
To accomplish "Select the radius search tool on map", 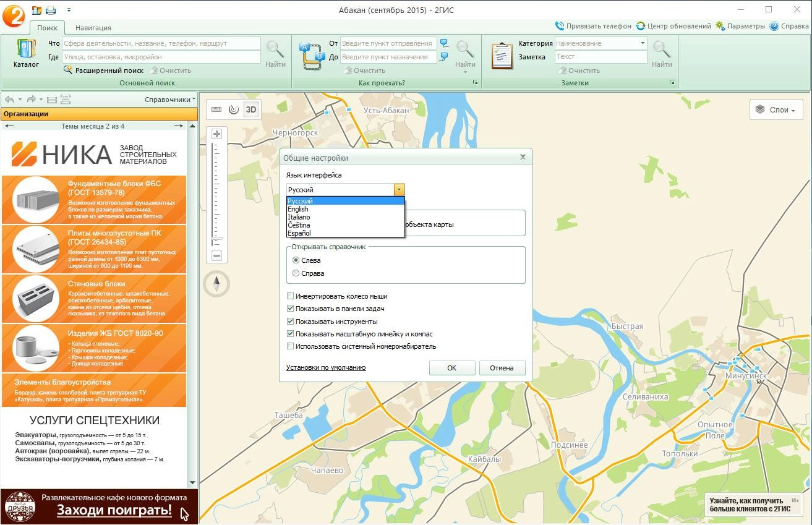I will pos(233,109).
